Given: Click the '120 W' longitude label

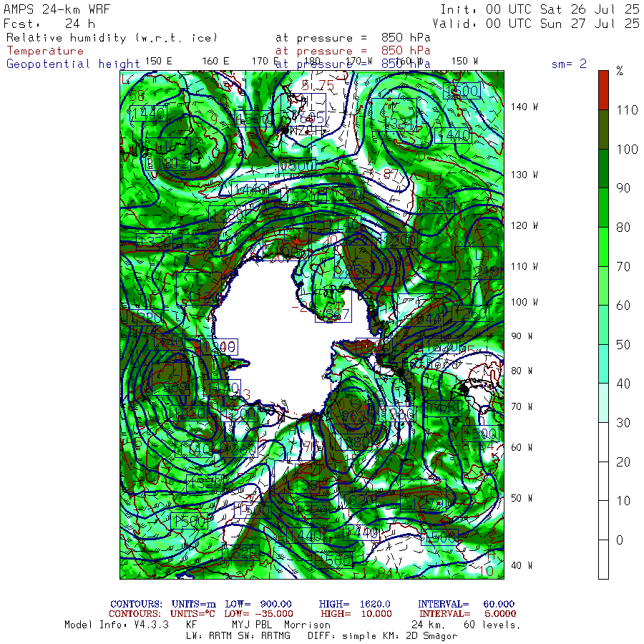Looking at the screenshot, I should 525,225.
